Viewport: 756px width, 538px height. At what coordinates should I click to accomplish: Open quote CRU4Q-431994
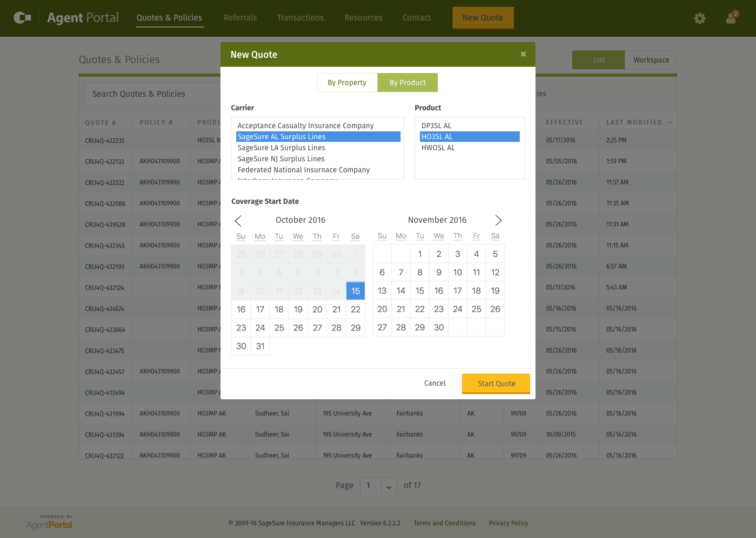(105, 414)
